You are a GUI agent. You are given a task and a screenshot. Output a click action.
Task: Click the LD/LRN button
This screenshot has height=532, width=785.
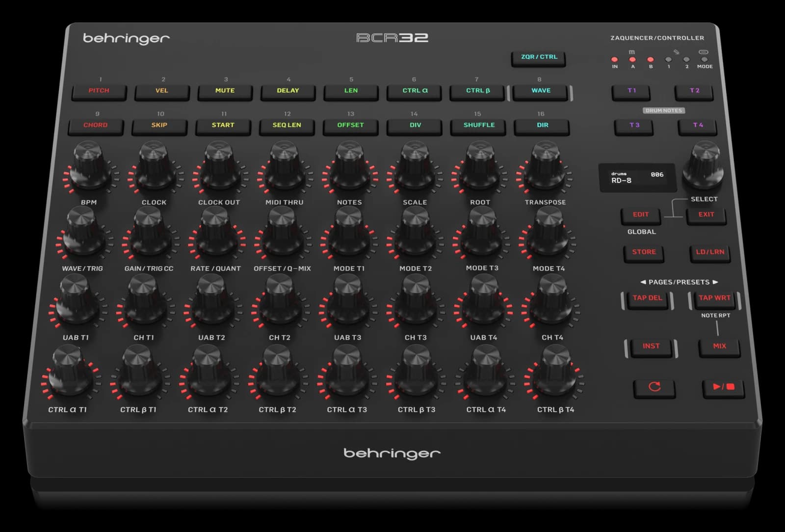pos(710,253)
